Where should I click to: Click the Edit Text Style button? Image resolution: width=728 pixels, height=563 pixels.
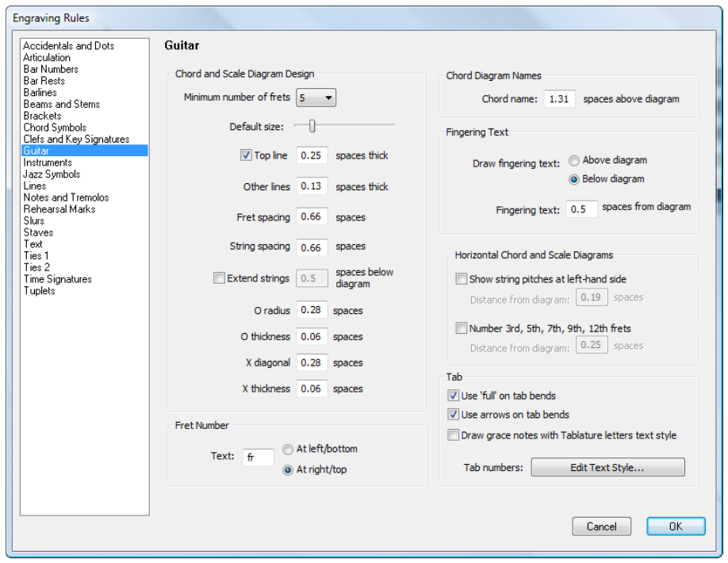pyautogui.click(x=607, y=468)
